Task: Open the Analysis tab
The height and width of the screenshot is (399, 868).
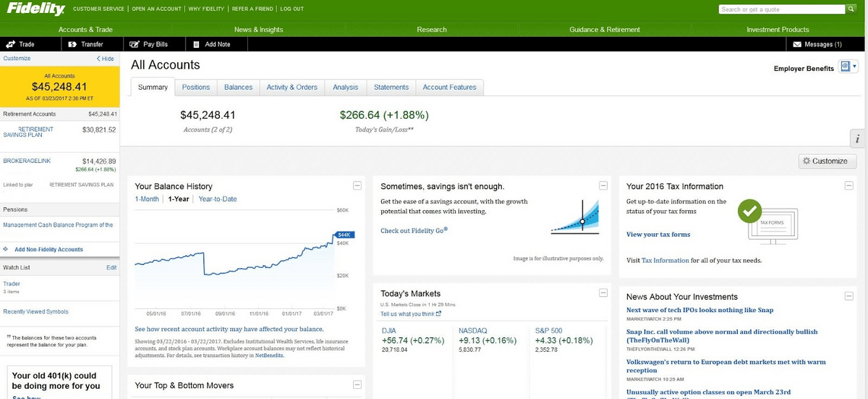Action: click(346, 87)
